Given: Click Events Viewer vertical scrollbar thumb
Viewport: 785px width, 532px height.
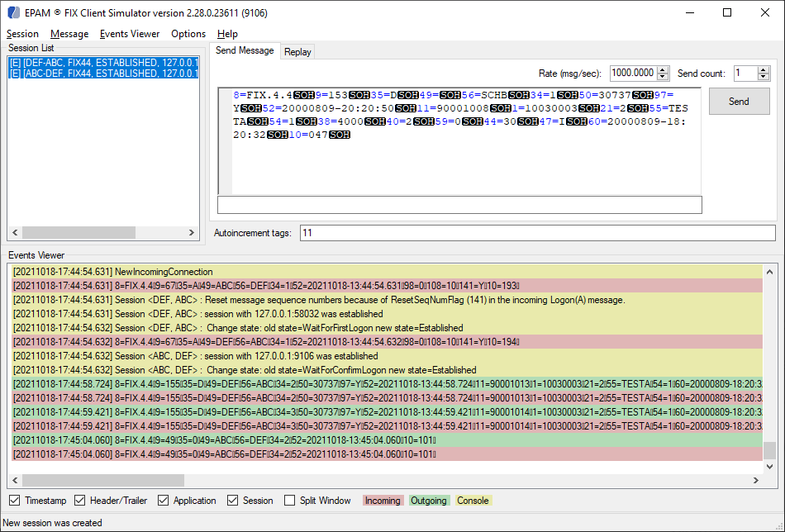Looking at the screenshot, I should (x=769, y=450).
